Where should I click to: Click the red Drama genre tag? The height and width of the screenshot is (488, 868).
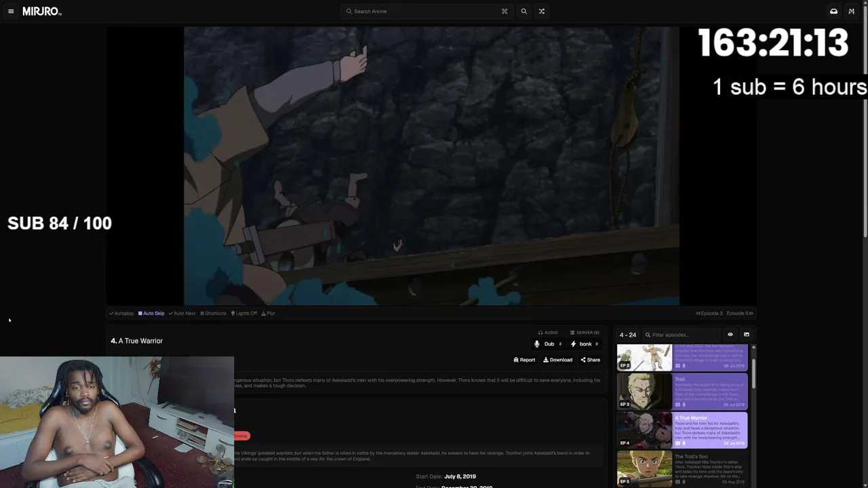point(241,436)
